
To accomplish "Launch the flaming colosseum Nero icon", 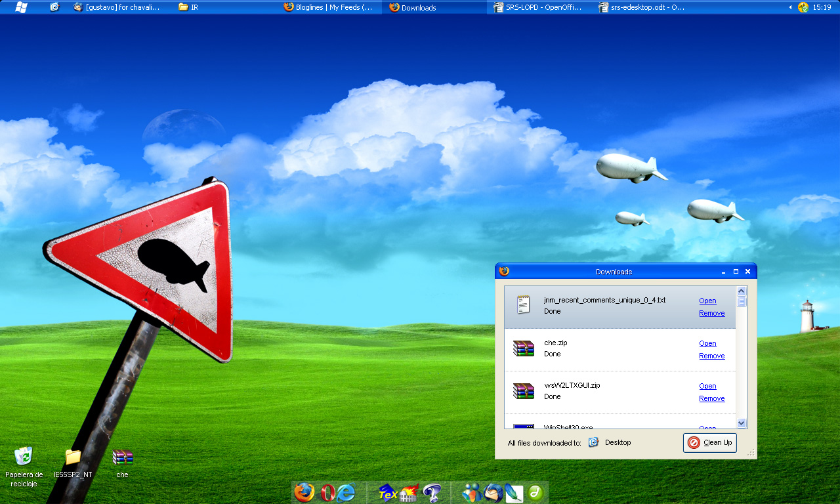I will tap(409, 493).
